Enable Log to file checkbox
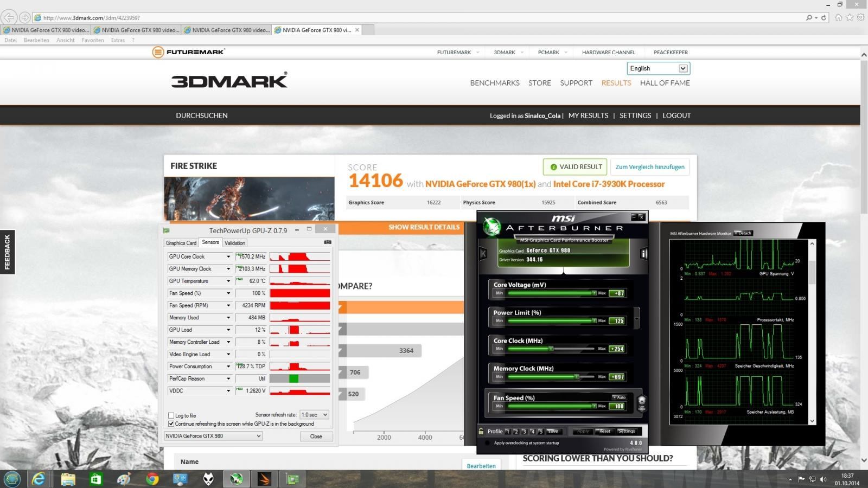This screenshot has height=488, width=868. coord(171,415)
